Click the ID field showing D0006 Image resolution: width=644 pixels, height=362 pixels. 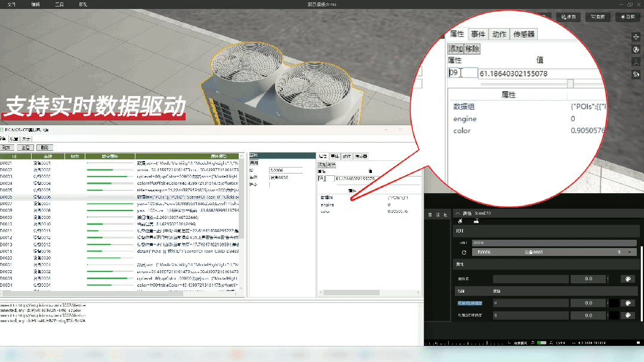coord(286,170)
